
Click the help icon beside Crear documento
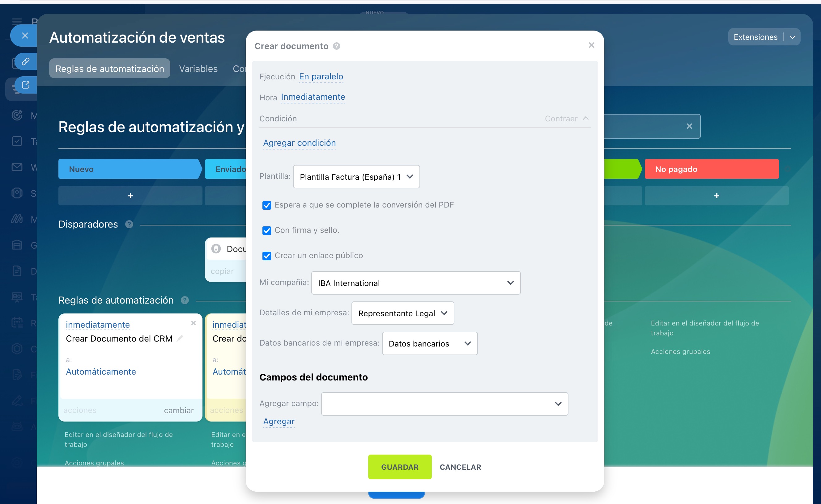click(337, 46)
